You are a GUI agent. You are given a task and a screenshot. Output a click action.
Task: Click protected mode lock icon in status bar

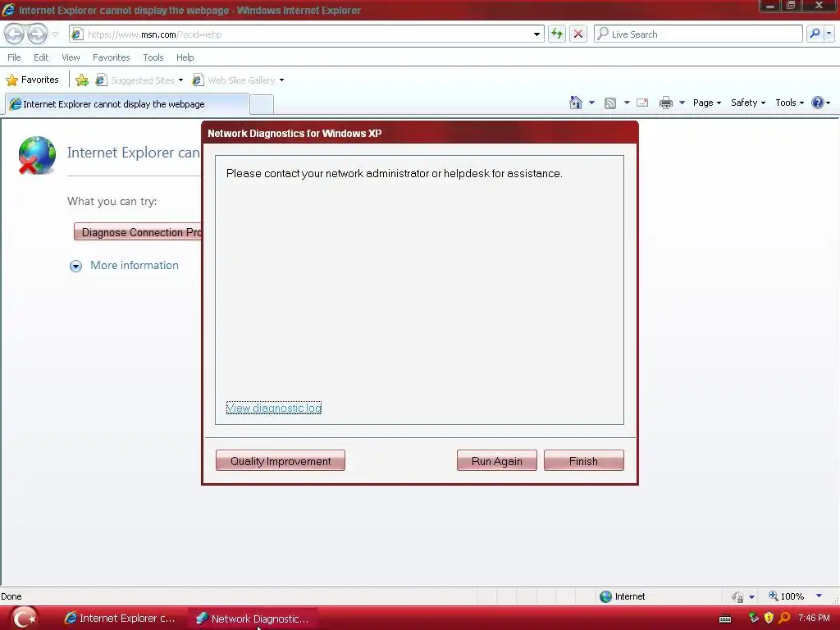coord(737,597)
